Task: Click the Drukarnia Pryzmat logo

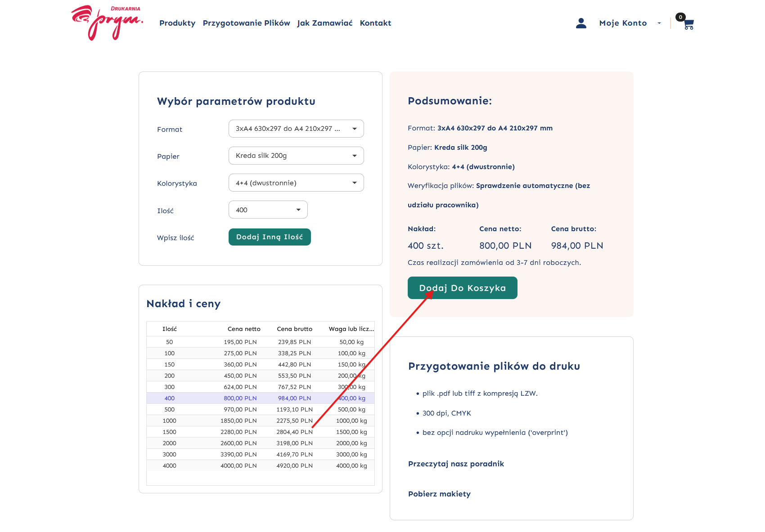Action: click(107, 23)
